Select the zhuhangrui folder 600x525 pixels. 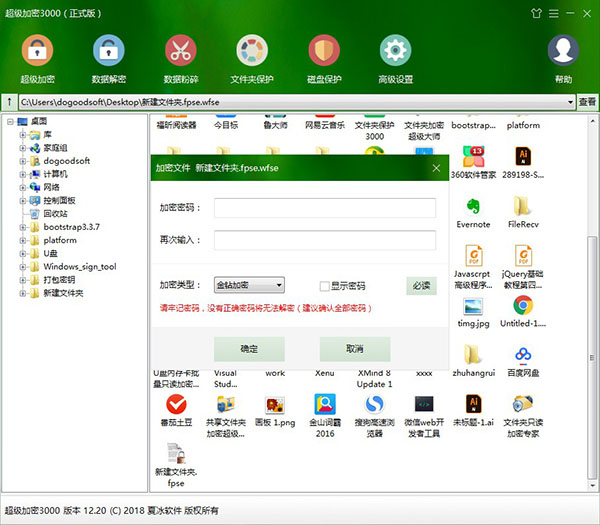click(x=473, y=361)
